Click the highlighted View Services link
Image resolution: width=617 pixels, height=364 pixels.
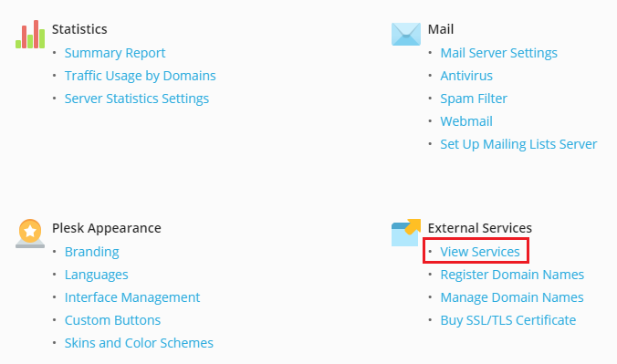pos(480,252)
